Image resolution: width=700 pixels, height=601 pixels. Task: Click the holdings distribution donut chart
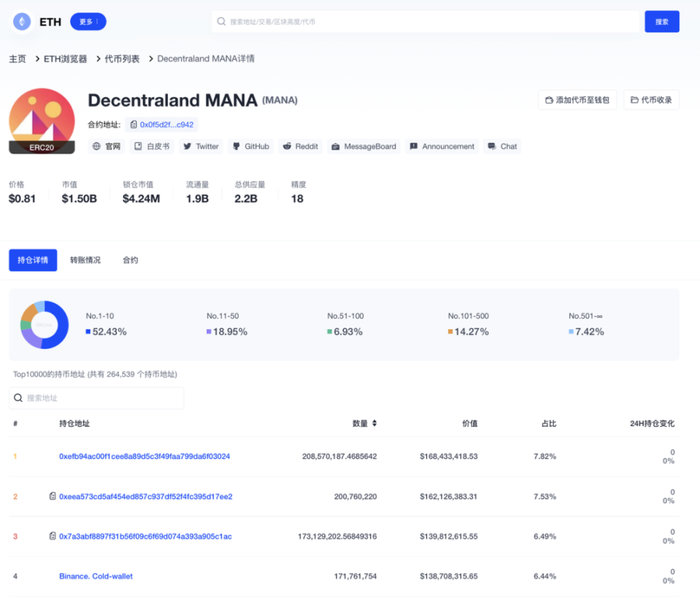coord(44,325)
